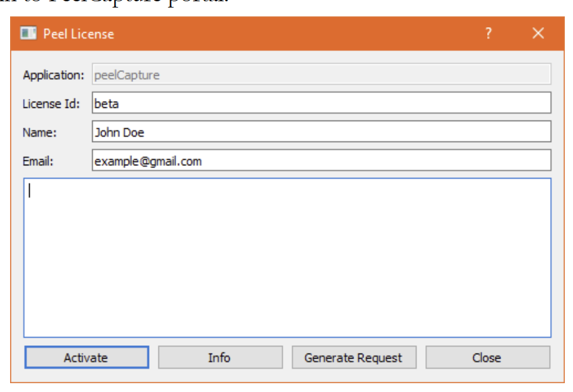
Task: Click the "Name:" label
Action: (40, 133)
